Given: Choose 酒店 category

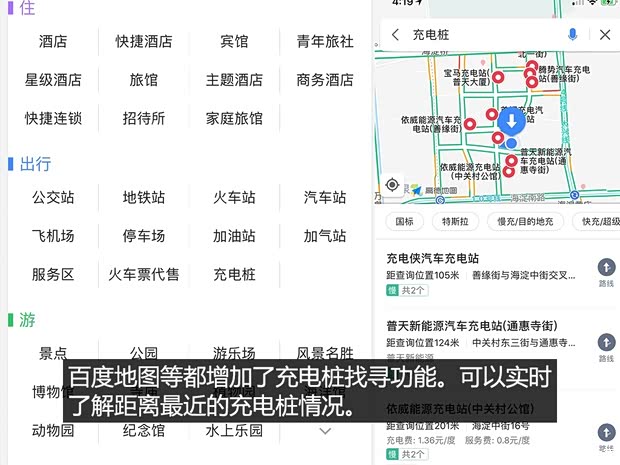Looking at the screenshot, I should coord(53,41).
